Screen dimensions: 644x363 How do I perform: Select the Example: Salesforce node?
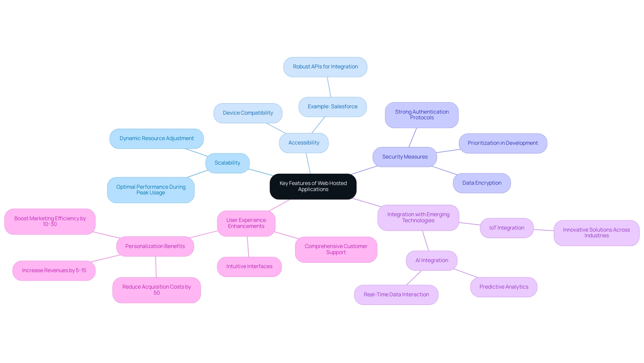click(x=332, y=106)
